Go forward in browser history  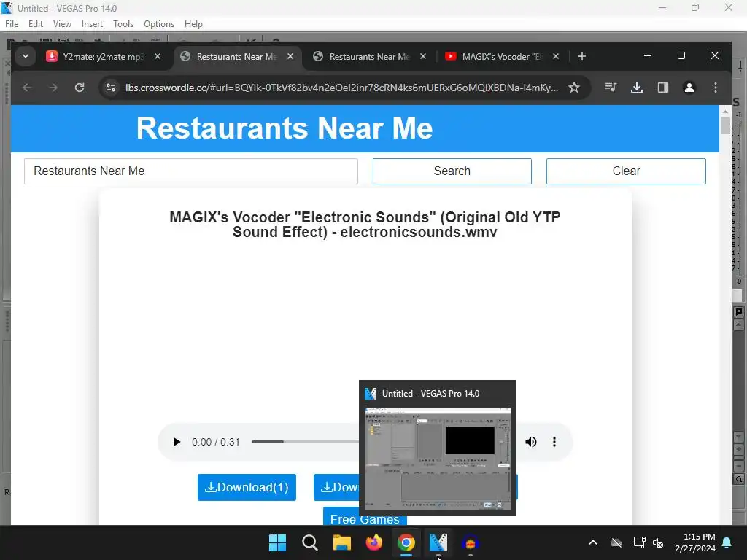[53, 87]
